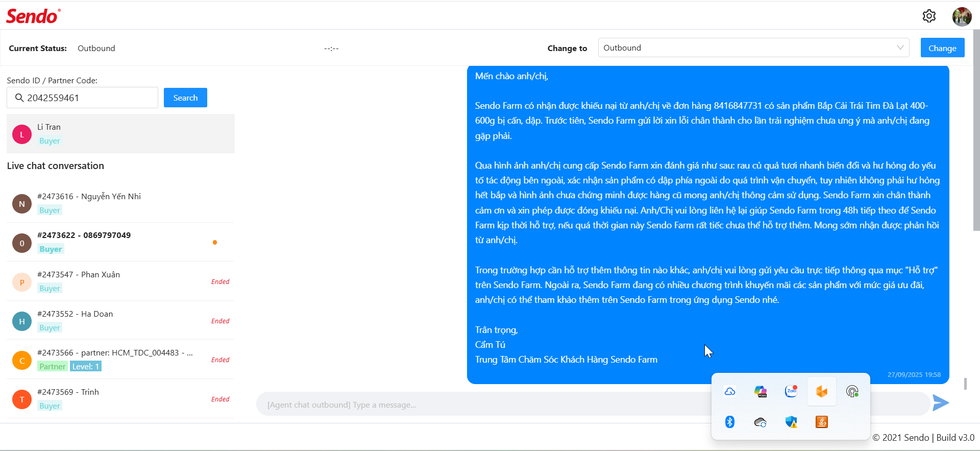The image size is (980, 451).
Task: Click the Ended label on Phan Xuân chat
Action: pyautogui.click(x=220, y=281)
